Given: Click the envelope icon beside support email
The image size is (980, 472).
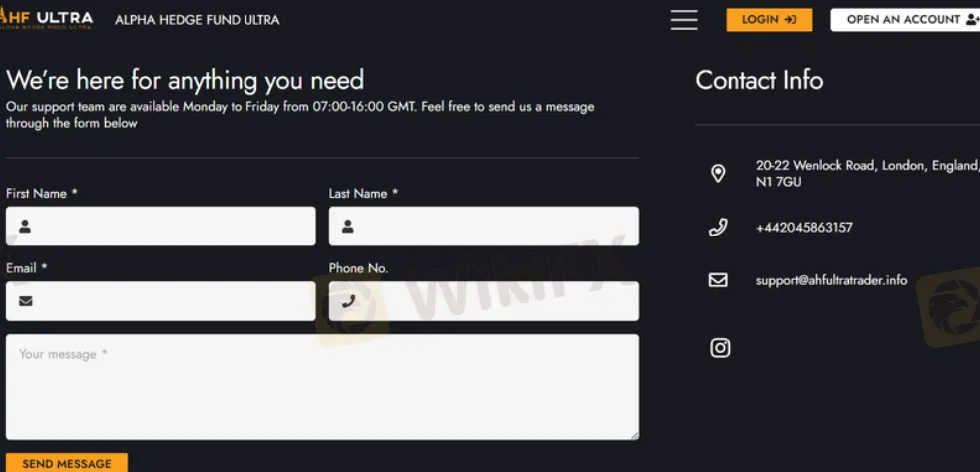Looking at the screenshot, I should 718,280.
